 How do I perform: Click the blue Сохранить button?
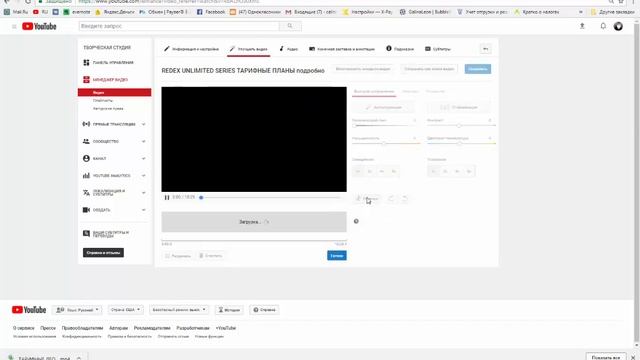tap(478, 69)
